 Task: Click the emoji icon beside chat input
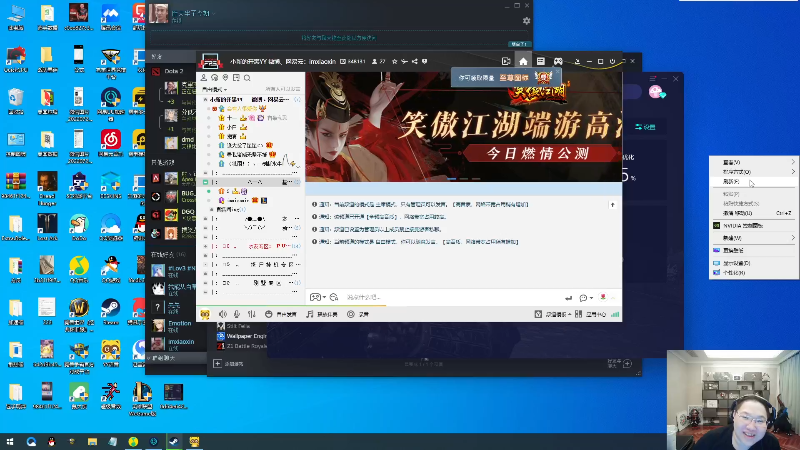(x=334, y=297)
